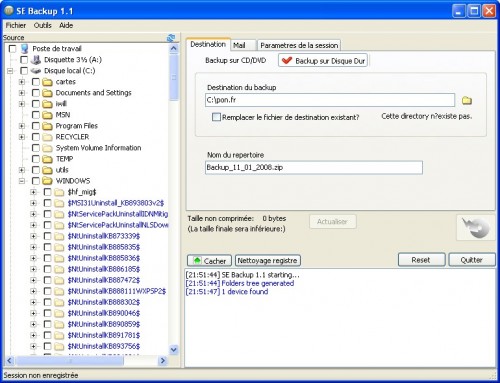The width and height of the screenshot is (500, 383).
Task: Click the $NtUninstallKB885835$ folder icon
Action: click(59, 247)
